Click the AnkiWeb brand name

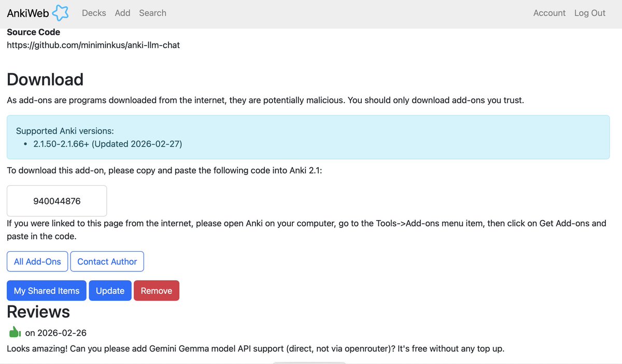(x=28, y=13)
